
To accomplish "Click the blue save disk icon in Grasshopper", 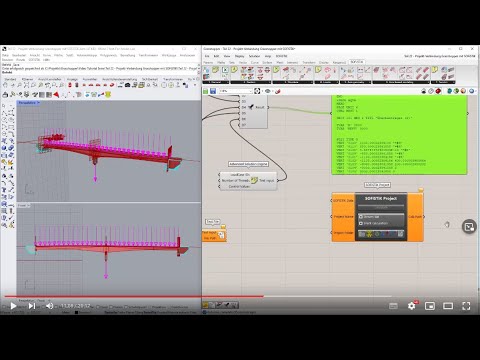I will (x=213, y=91).
